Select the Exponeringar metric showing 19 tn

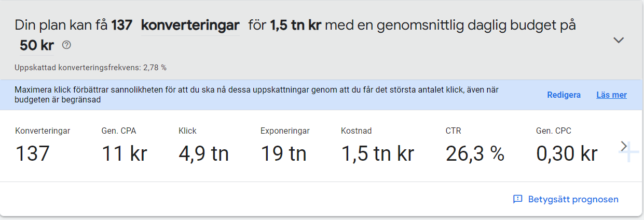[x=285, y=145]
